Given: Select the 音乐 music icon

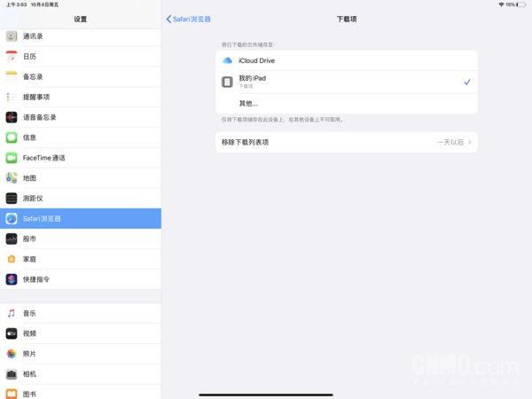Looking at the screenshot, I should [x=12, y=313].
